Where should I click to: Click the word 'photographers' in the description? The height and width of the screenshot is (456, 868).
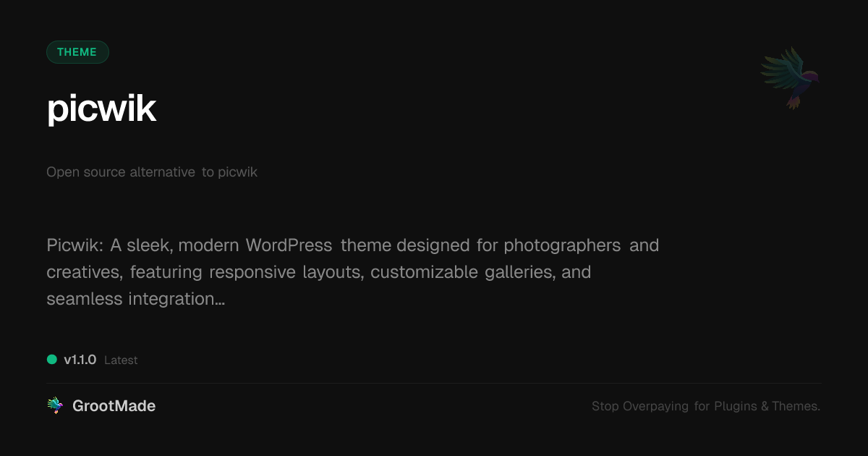pyautogui.click(x=562, y=245)
